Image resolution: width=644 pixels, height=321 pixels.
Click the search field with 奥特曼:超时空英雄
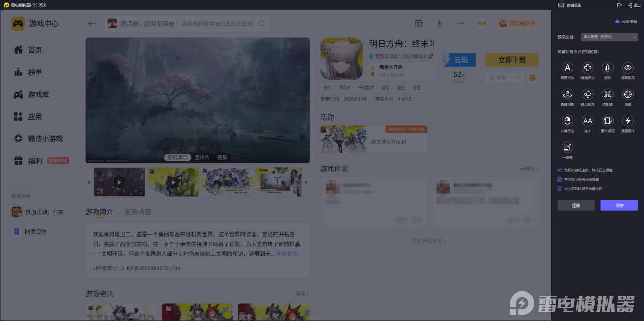coord(187,24)
